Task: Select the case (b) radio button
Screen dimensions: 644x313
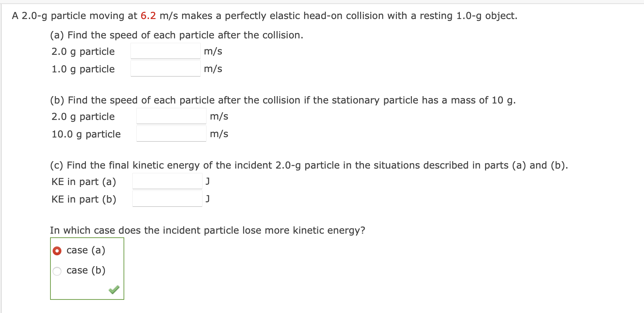Action: [x=57, y=271]
